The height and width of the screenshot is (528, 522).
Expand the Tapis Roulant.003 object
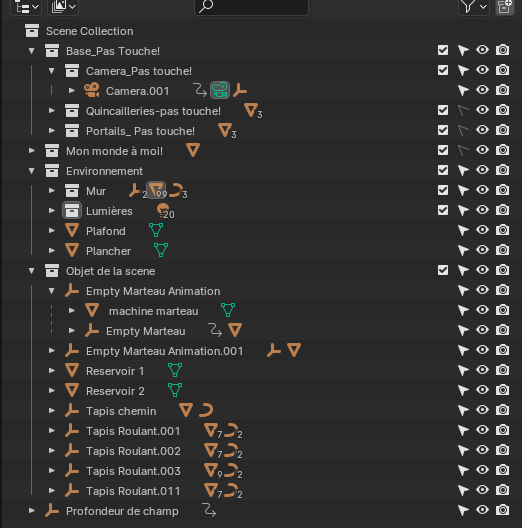(52, 470)
